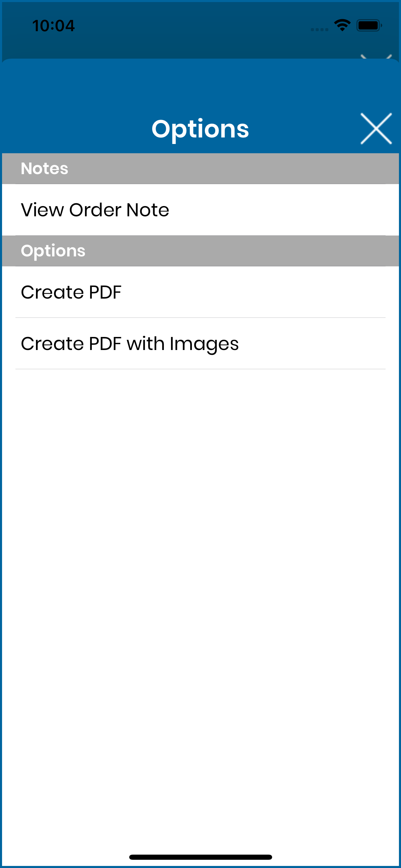Viewport: 401px width, 868px height.
Task: Select Create PDF
Action: (200, 292)
